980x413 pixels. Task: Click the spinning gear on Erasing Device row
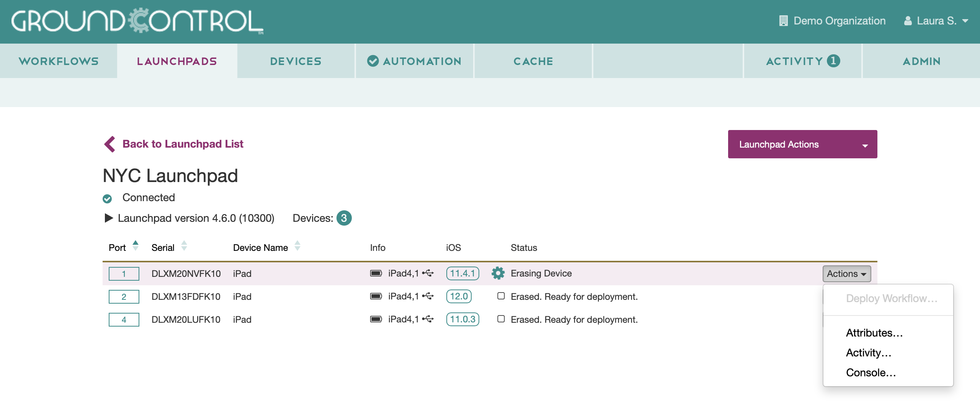[x=498, y=273]
